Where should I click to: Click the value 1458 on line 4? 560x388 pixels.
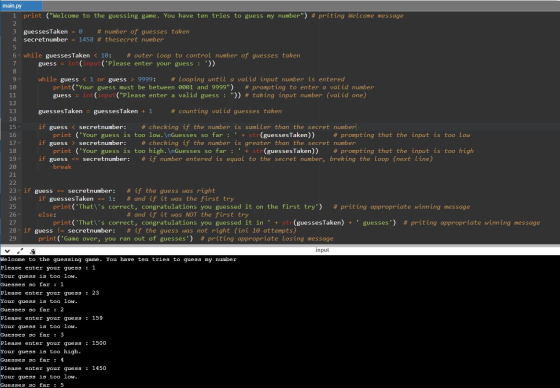[x=86, y=40]
